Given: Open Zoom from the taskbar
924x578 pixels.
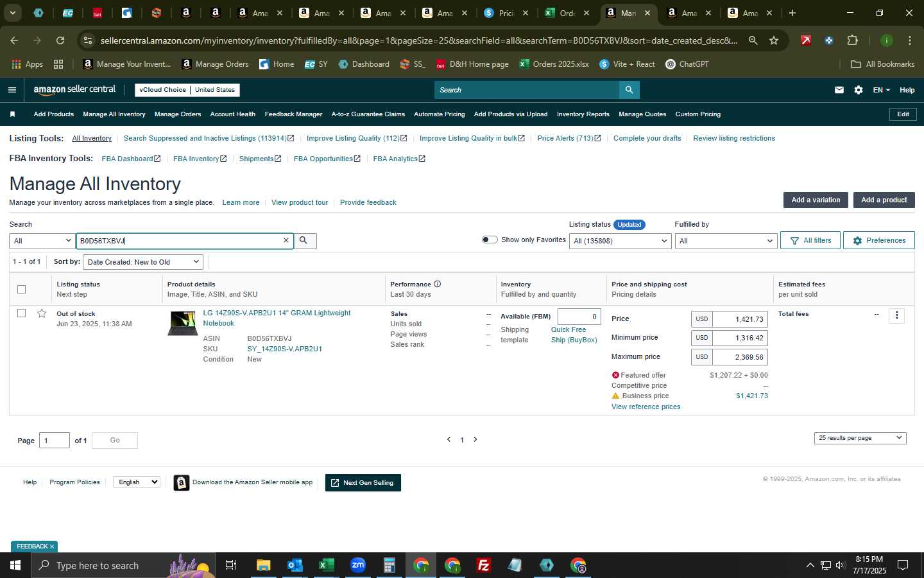Looking at the screenshot, I should (358, 565).
